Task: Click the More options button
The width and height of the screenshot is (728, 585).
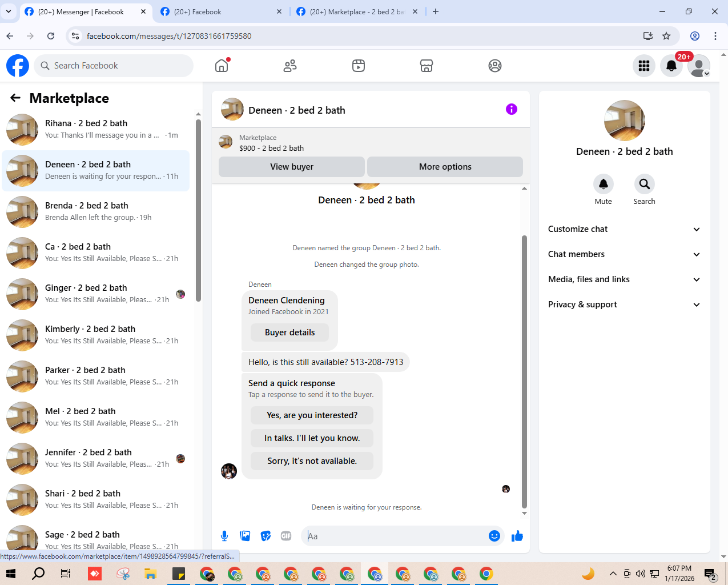Action: [445, 167]
